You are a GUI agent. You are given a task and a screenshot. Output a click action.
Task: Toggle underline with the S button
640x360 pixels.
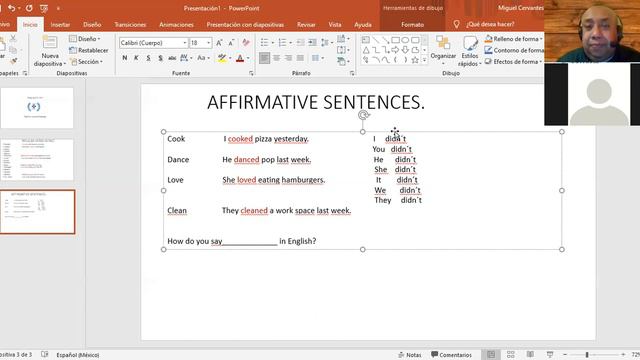[x=148, y=58]
